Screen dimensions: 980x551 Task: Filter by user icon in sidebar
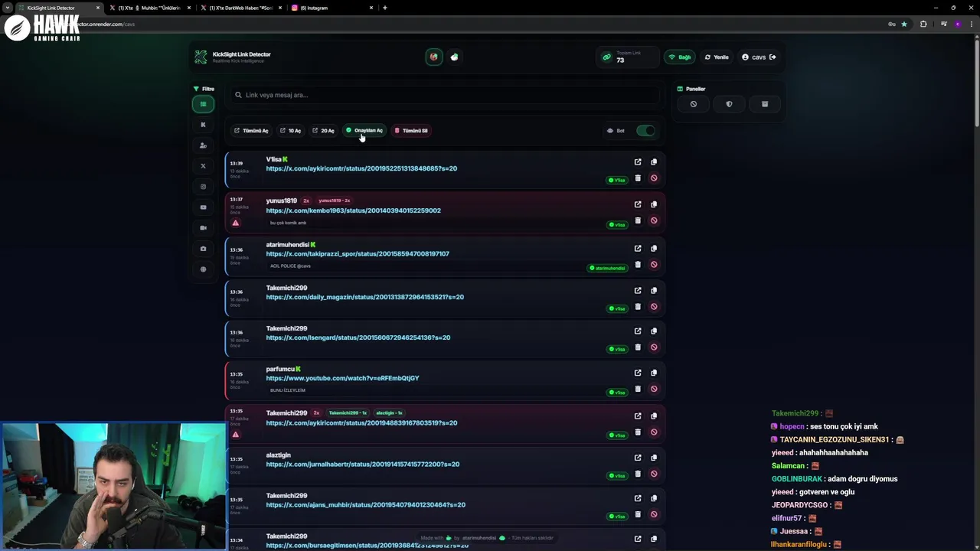pyautogui.click(x=203, y=145)
